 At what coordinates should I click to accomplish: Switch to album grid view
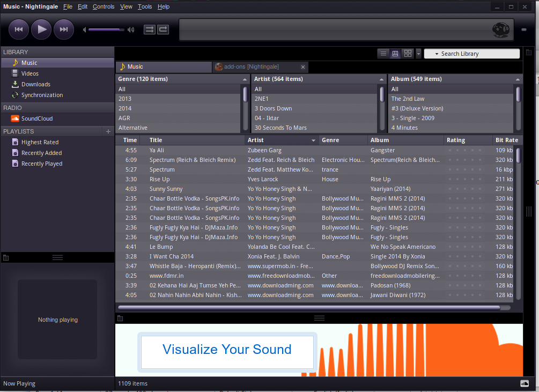coord(408,54)
